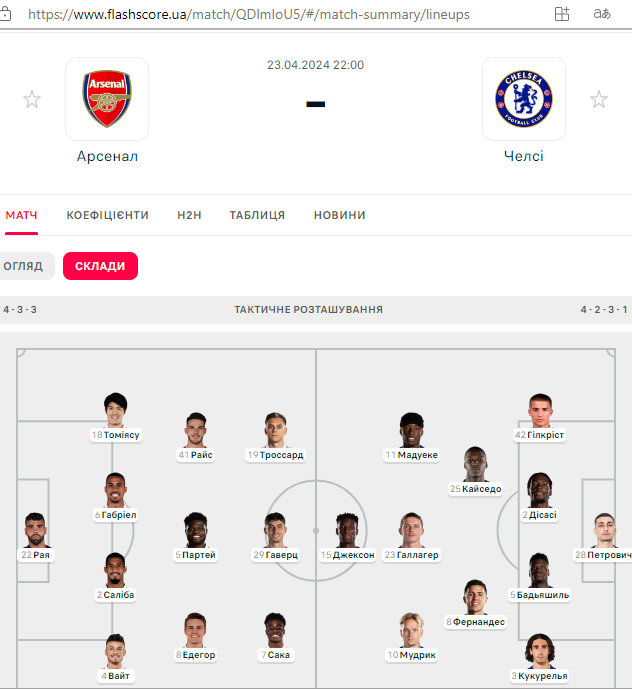632x689 pixels.
Task: Click the address bar URL
Action: [249, 15]
